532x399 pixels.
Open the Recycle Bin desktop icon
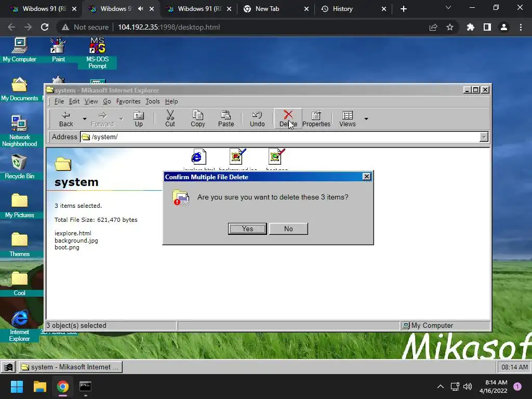(x=19, y=167)
